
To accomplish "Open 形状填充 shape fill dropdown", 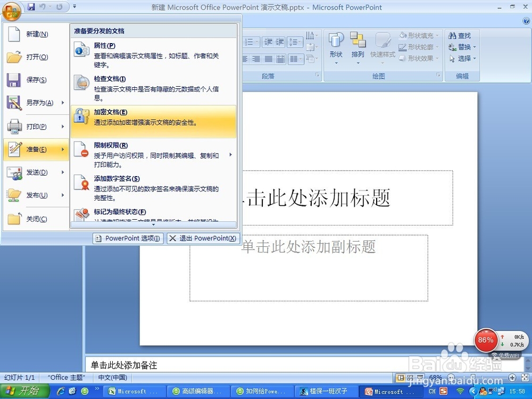I will [x=419, y=35].
